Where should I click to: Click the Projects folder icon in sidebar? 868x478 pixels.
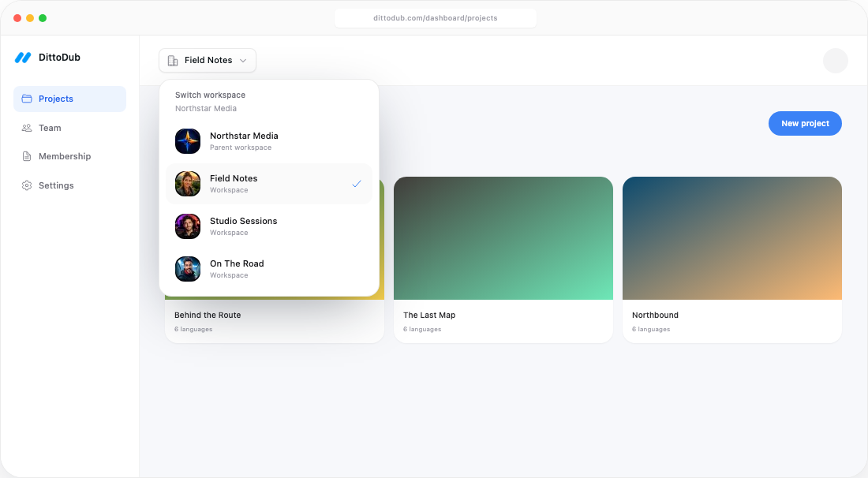click(27, 99)
